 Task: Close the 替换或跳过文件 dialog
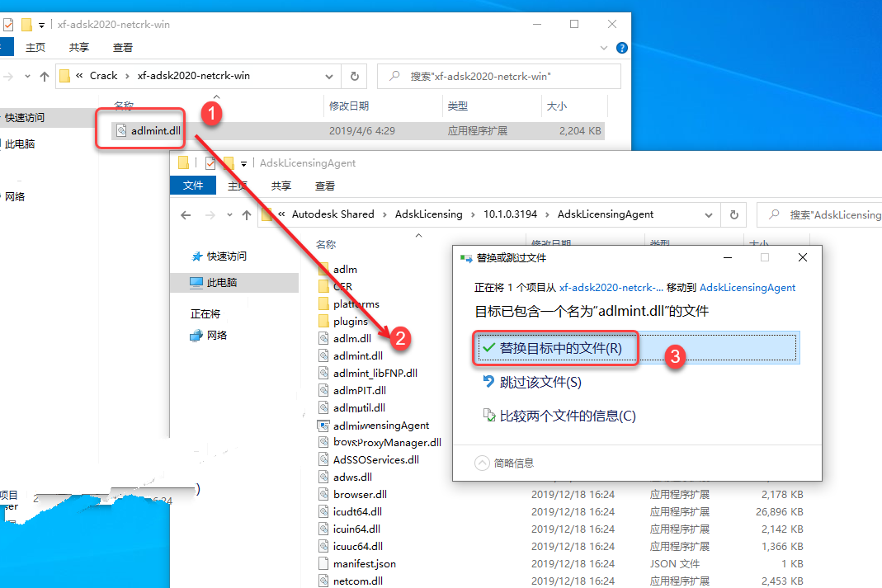(x=803, y=257)
